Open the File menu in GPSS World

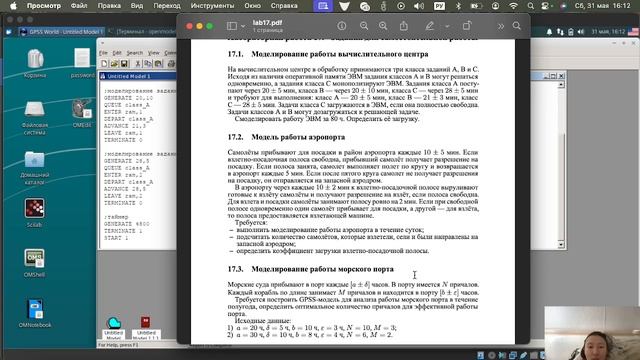104,53
